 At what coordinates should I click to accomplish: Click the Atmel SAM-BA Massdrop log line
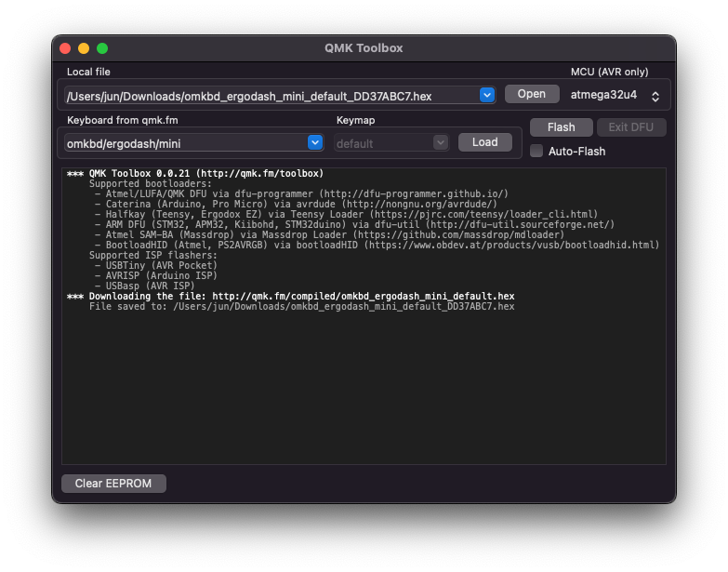[330, 235]
